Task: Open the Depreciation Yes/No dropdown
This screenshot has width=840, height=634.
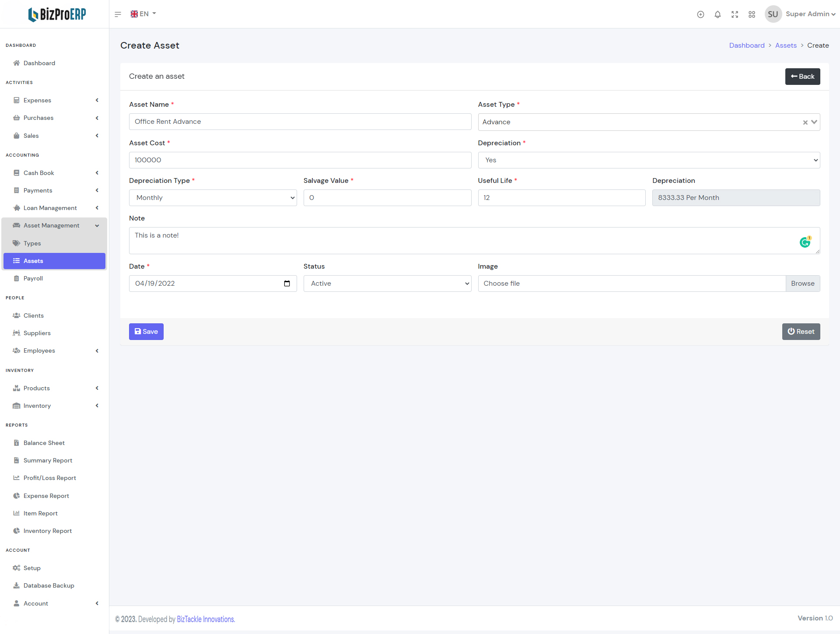Action: click(x=648, y=160)
